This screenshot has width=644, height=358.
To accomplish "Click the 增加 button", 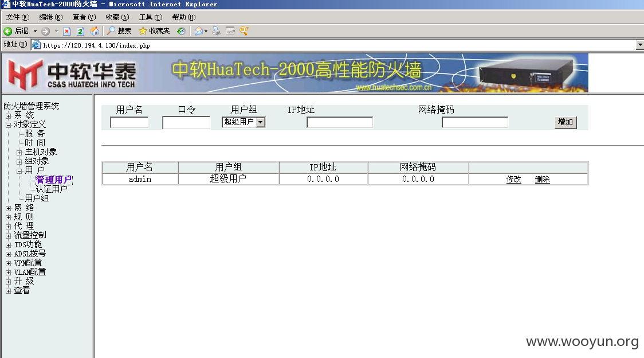I will tap(566, 122).
